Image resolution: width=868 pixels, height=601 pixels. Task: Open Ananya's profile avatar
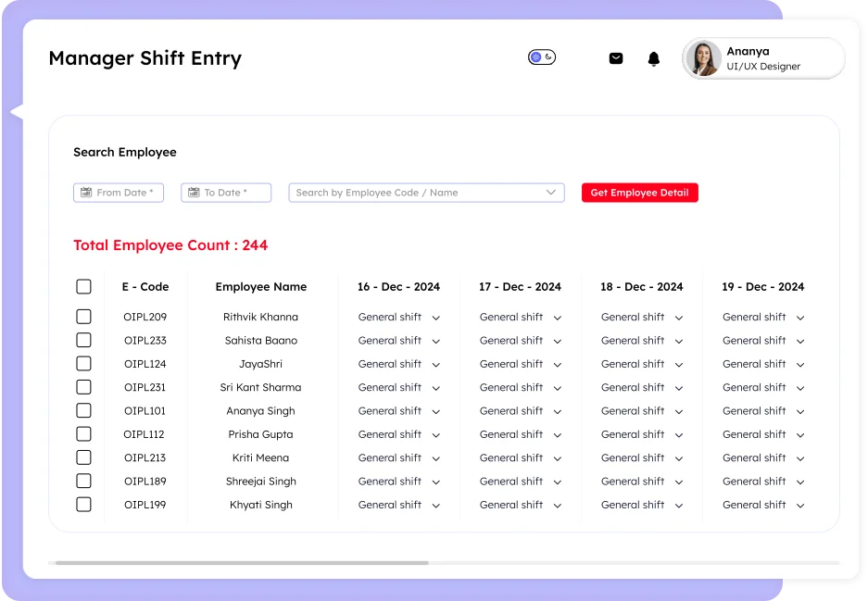[703, 57]
